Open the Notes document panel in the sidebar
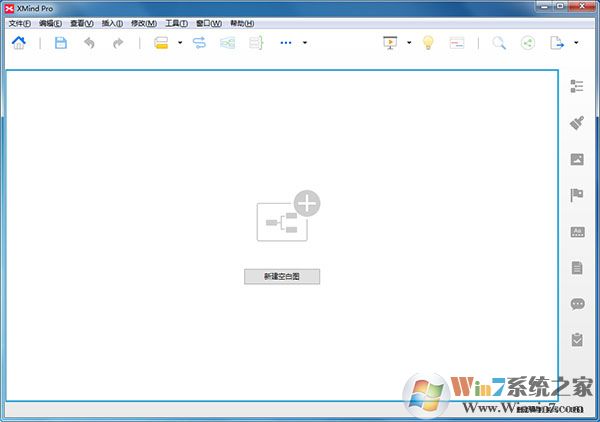The width and height of the screenshot is (600, 422). tap(577, 268)
